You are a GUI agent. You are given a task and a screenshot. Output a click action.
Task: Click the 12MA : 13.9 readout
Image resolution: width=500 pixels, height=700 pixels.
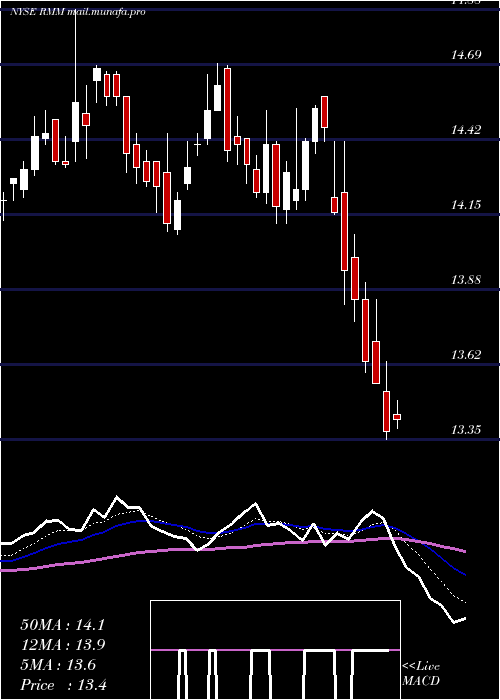(62, 645)
